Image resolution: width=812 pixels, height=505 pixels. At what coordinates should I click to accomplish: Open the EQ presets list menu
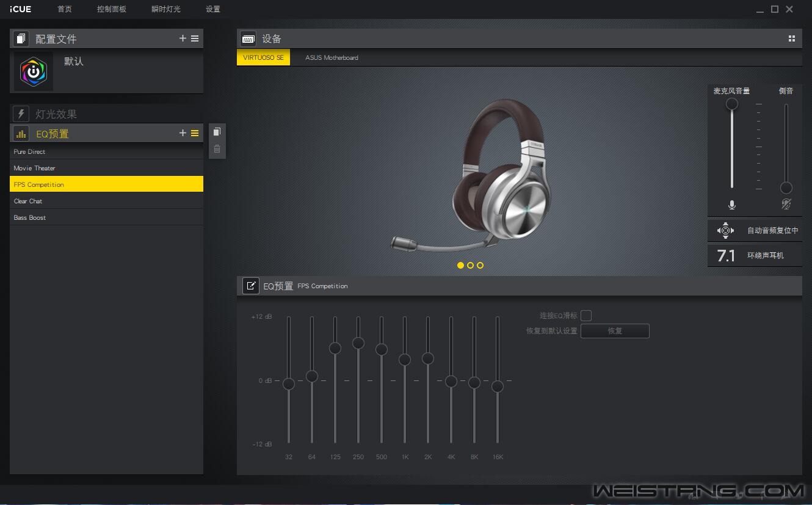point(195,133)
